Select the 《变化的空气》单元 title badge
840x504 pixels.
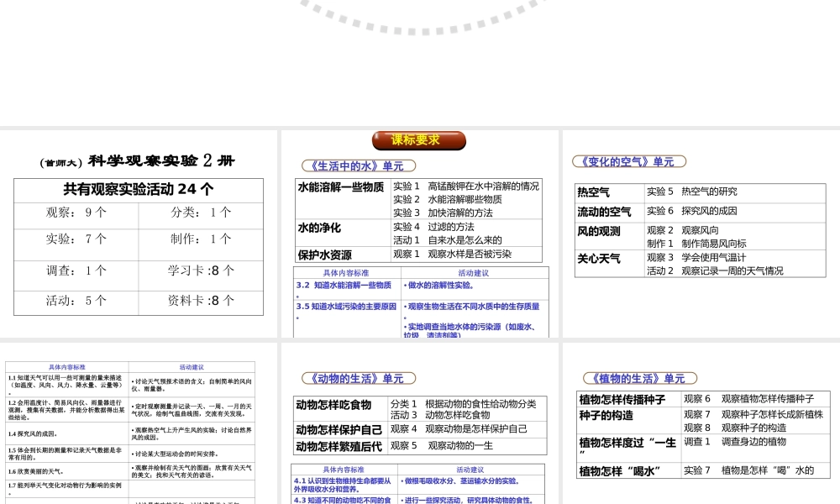[x=628, y=161]
